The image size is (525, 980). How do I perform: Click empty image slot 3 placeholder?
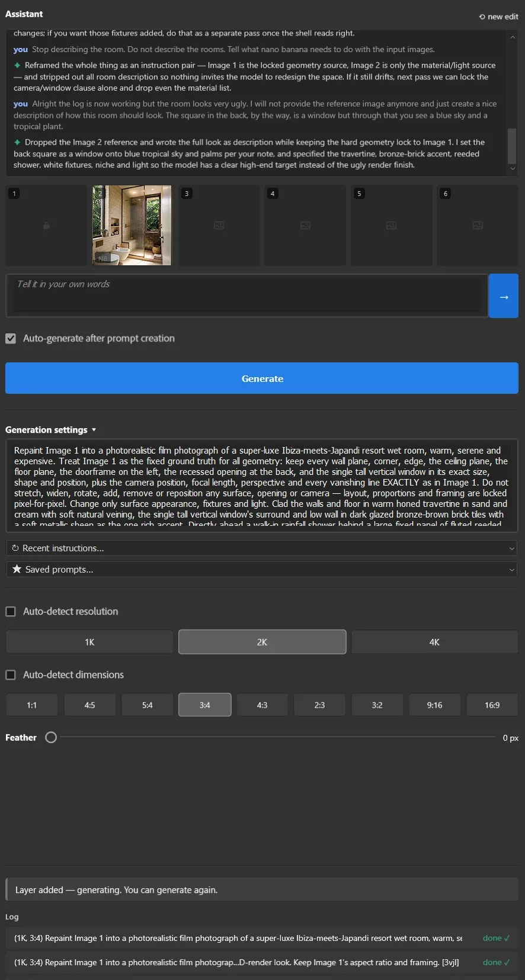219,226
